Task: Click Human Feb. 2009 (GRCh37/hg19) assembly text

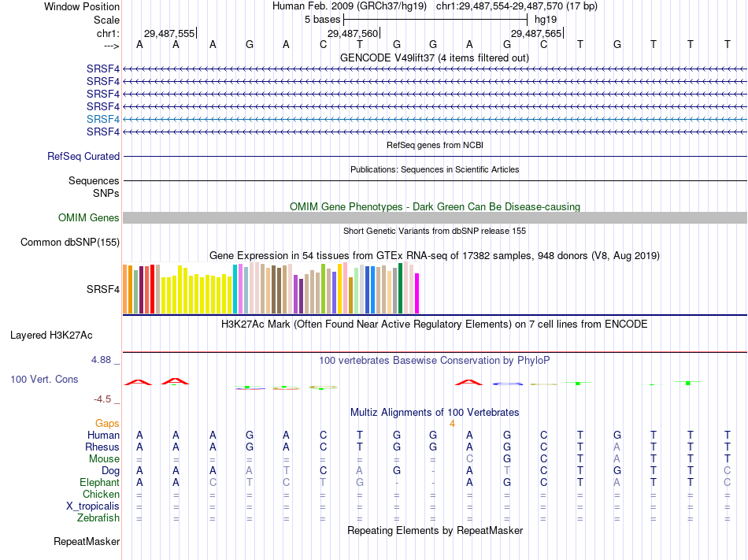Action: (349, 6)
